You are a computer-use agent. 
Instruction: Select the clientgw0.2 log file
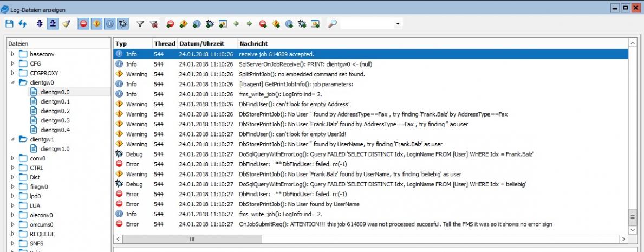coord(55,111)
